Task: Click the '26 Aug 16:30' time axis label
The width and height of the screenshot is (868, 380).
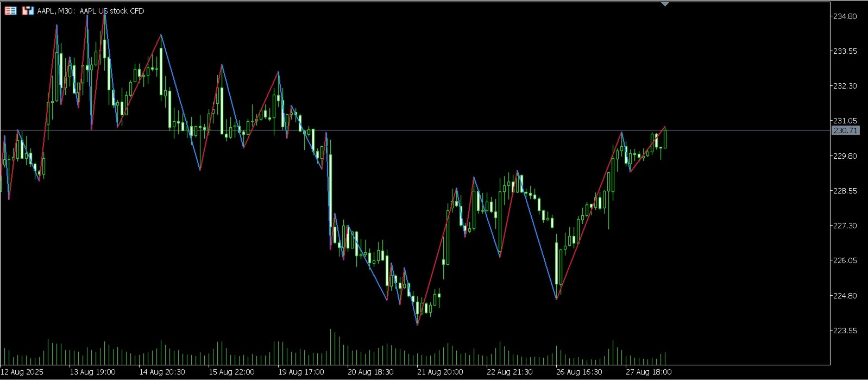Action: coord(579,372)
